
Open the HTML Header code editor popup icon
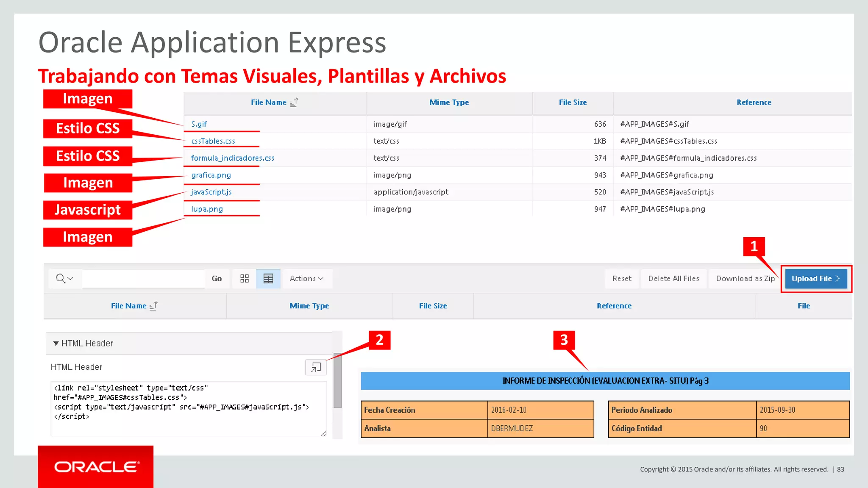tap(316, 367)
